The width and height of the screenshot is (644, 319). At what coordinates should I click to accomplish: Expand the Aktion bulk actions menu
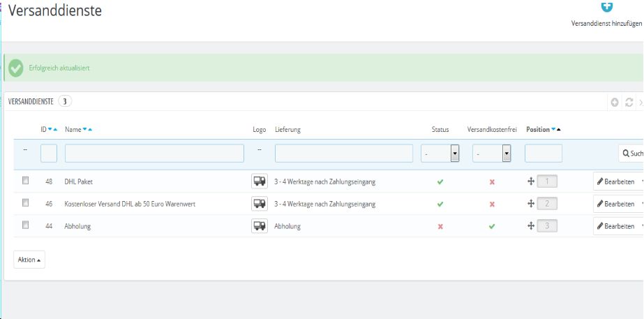(29, 260)
